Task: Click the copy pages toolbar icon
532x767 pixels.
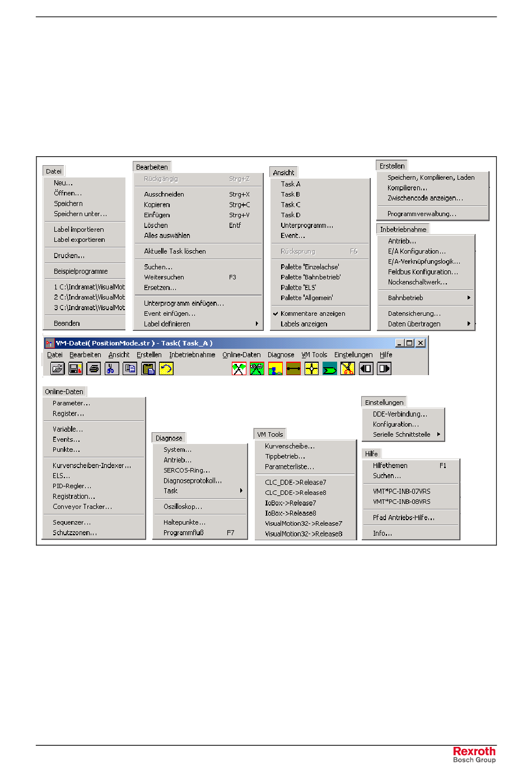Action: point(130,368)
